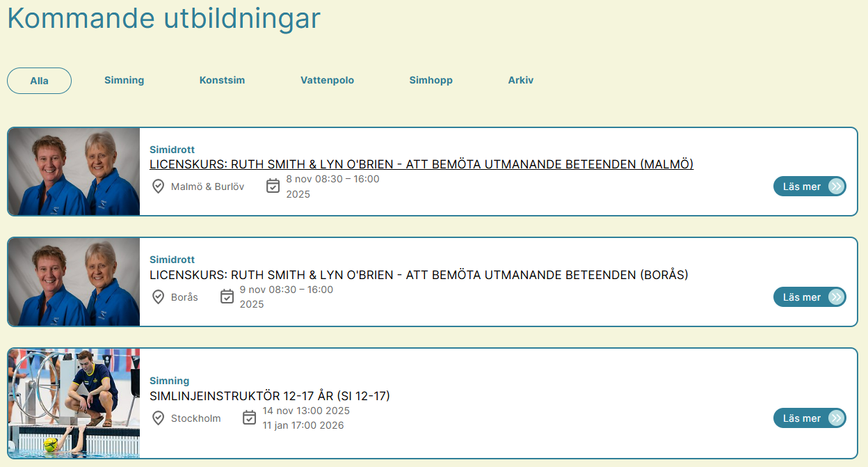
Task: Click location pin icon beside Stockholm
Action: [159, 418]
